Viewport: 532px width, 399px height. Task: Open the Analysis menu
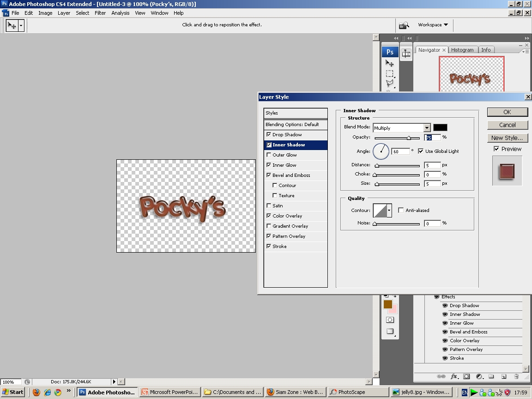(x=121, y=13)
